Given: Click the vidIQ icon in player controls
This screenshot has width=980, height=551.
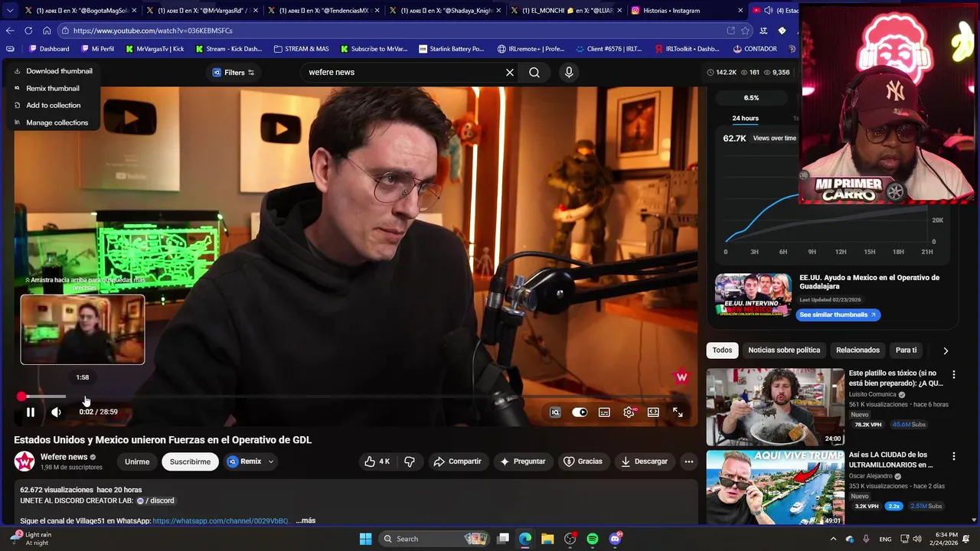Looking at the screenshot, I should click(555, 412).
